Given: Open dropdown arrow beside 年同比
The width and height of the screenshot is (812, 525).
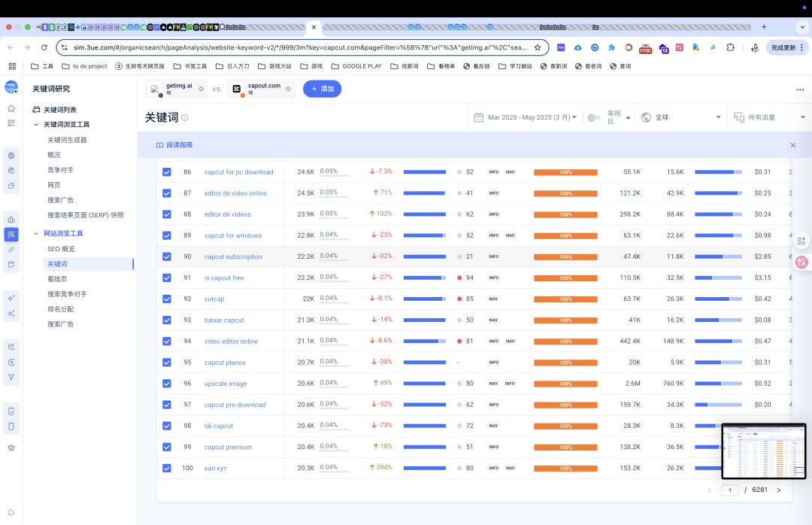Looking at the screenshot, I should coord(628,118).
